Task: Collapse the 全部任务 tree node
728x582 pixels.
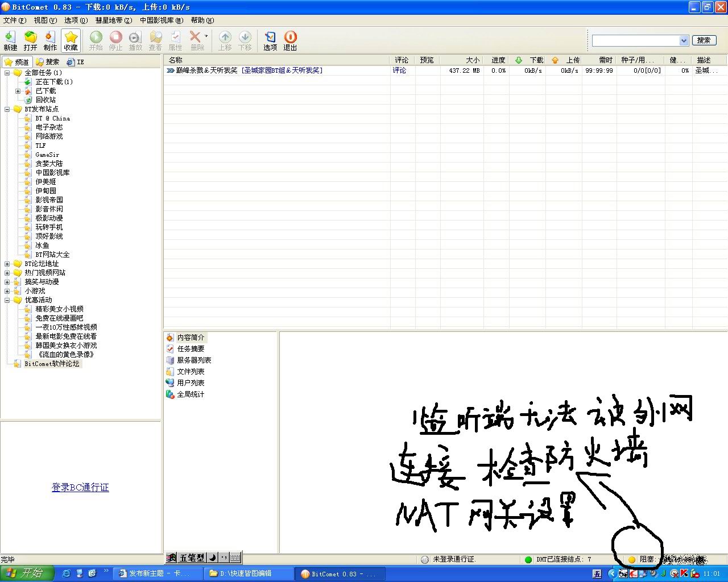Action: click(7, 73)
